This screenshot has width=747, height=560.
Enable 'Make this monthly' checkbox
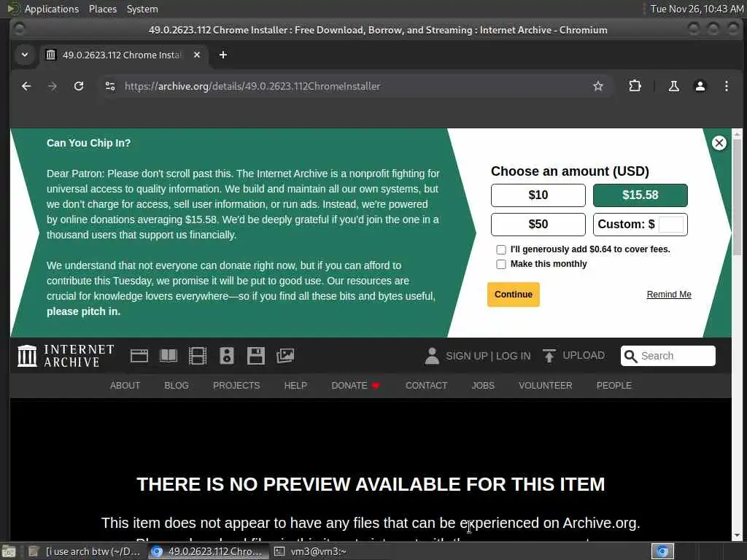(500, 264)
